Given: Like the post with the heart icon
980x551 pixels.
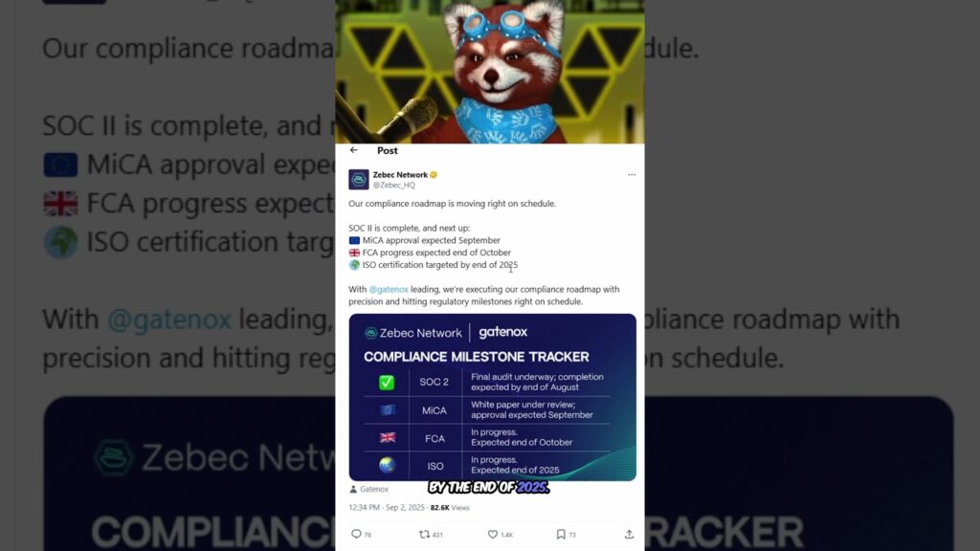Looking at the screenshot, I should (x=493, y=534).
